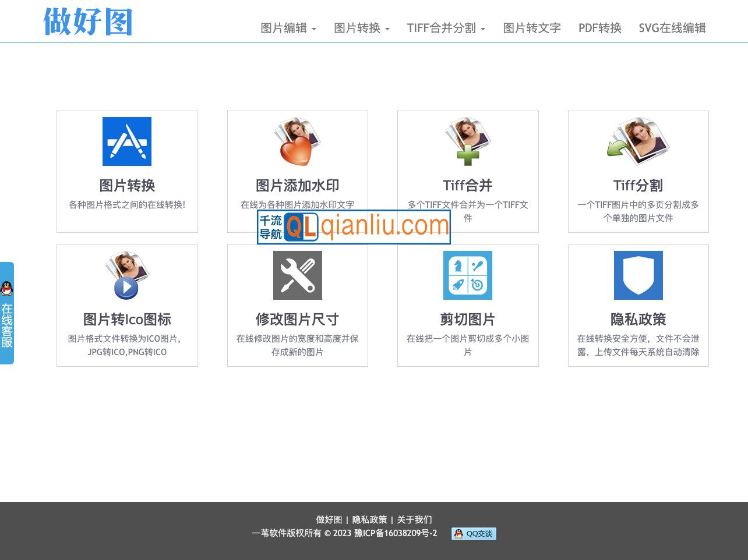Click the Tiff合并 green plus merge icon
748x560 pixels.
(x=468, y=141)
